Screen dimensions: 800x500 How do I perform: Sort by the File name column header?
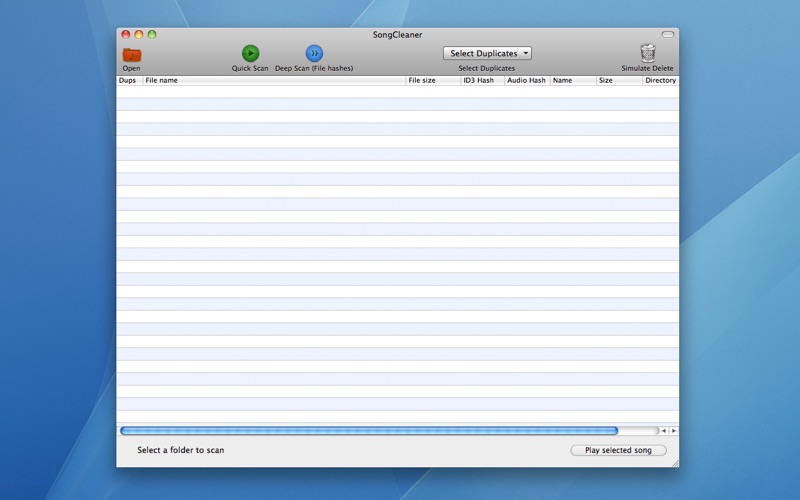click(x=274, y=80)
